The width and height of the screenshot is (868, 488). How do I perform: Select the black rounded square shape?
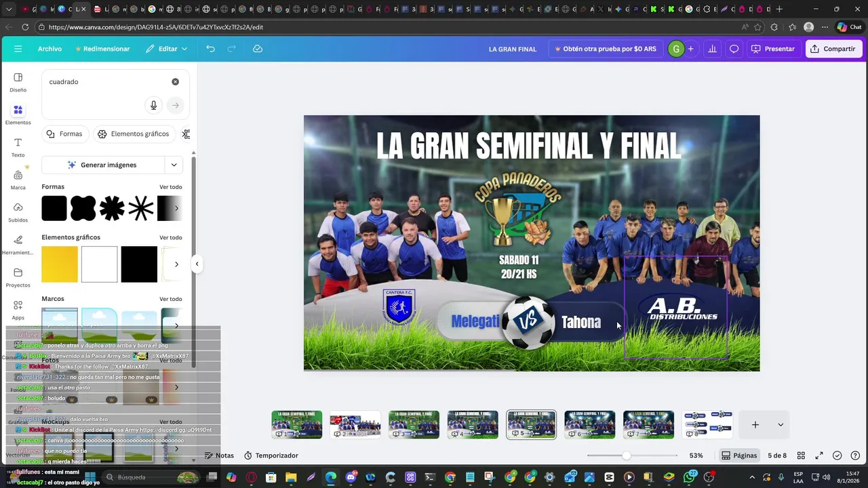coord(54,208)
